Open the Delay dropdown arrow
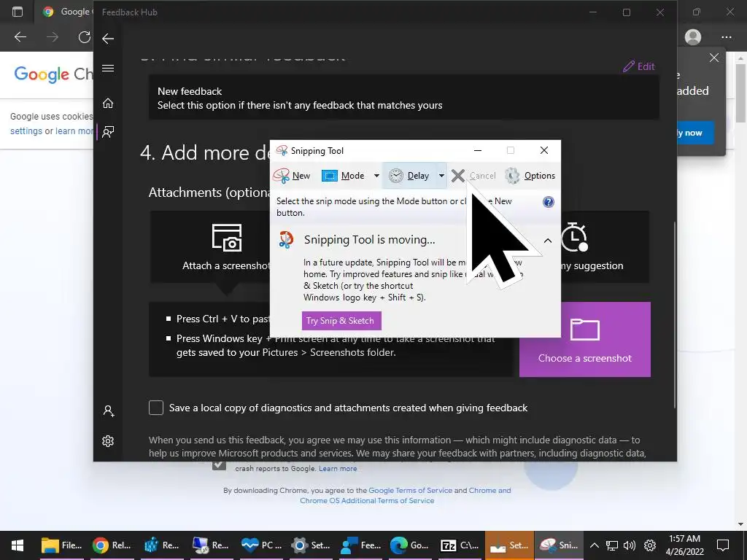747x560 pixels. click(441, 176)
